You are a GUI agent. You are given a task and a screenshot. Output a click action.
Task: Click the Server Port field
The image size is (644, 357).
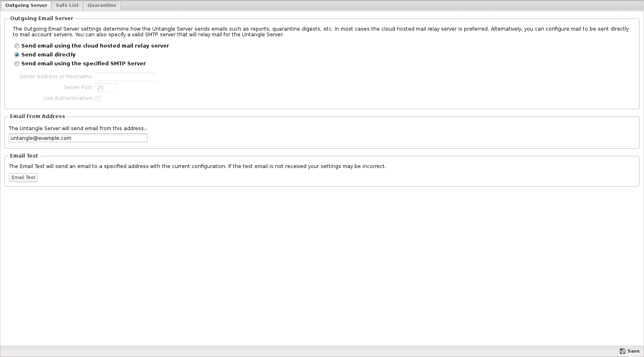pyautogui.click(x=106, y=87)
